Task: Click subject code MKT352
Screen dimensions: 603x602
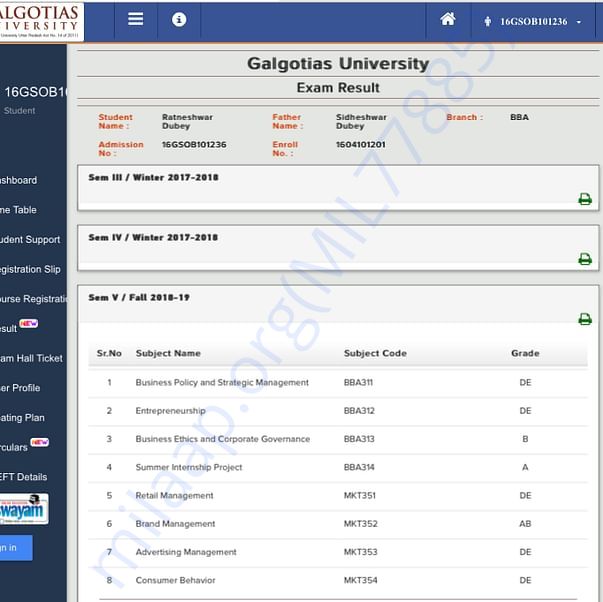Action: [361, 524]
